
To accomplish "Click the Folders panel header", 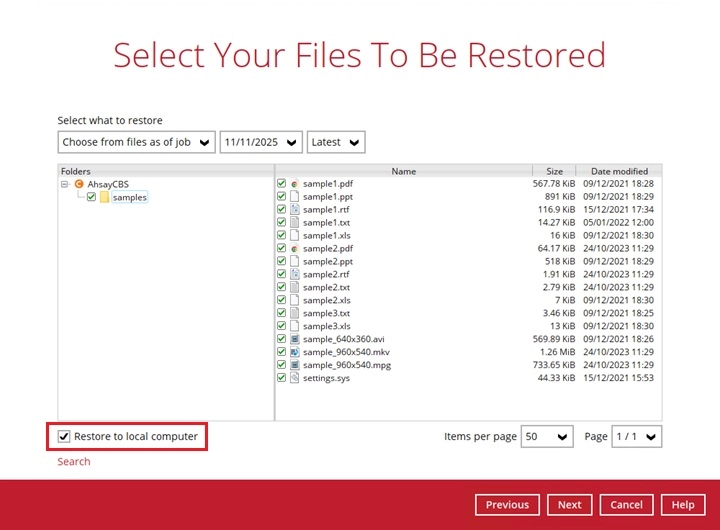I will [x=166, y=171].
